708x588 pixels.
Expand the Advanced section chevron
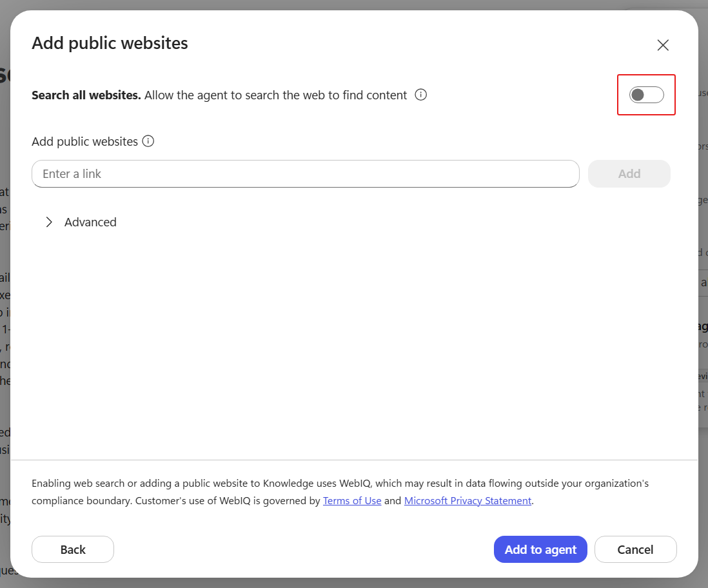[x=49, y=222]
